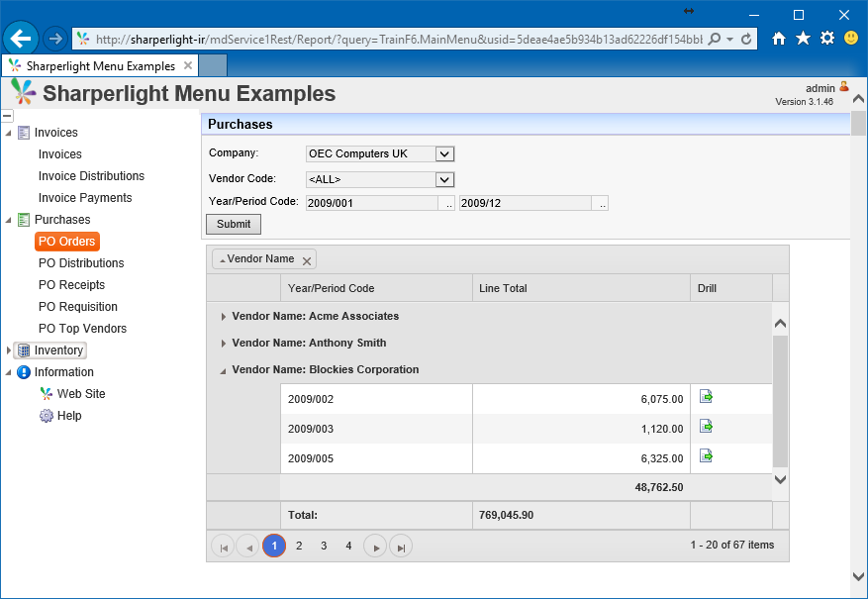Viewport: 868px width, 599px height.
Task: Drill into the 2009/005 row
Action: (x=706, y=456)
